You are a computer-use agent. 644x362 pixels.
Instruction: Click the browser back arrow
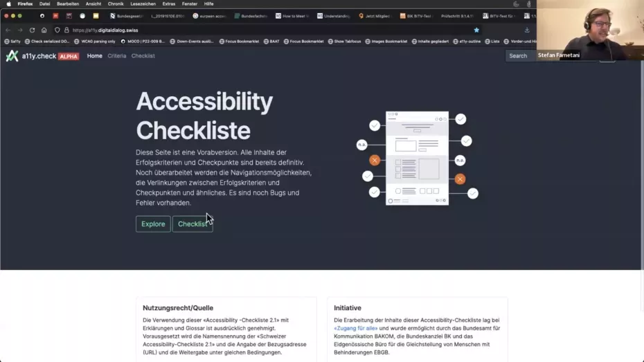point(8,30)
